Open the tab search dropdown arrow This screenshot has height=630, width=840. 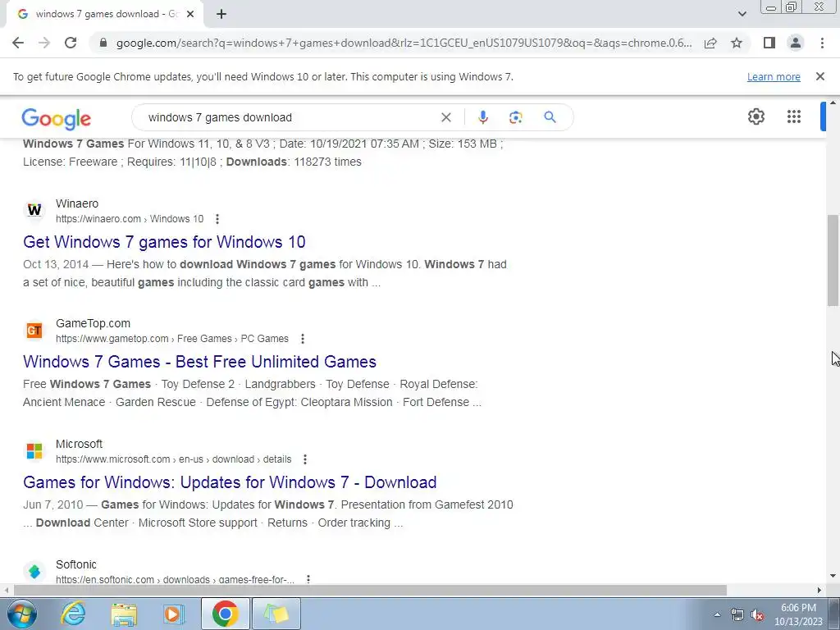[742, 14]
